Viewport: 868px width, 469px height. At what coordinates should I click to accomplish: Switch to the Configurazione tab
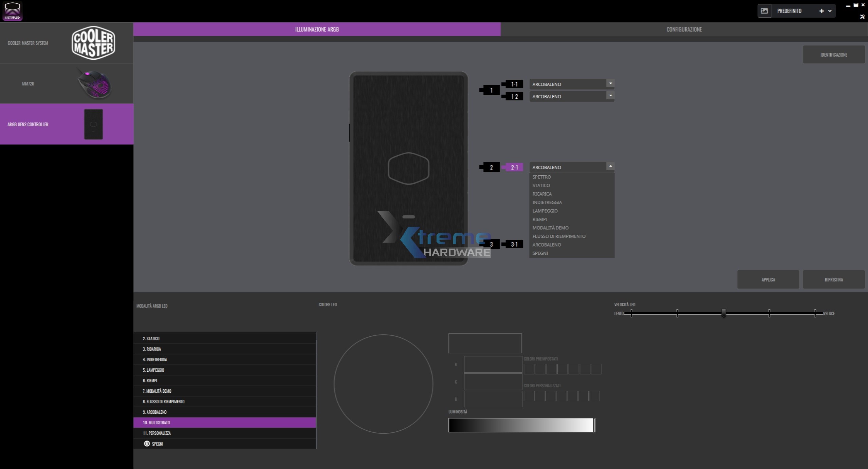[684, 30]
